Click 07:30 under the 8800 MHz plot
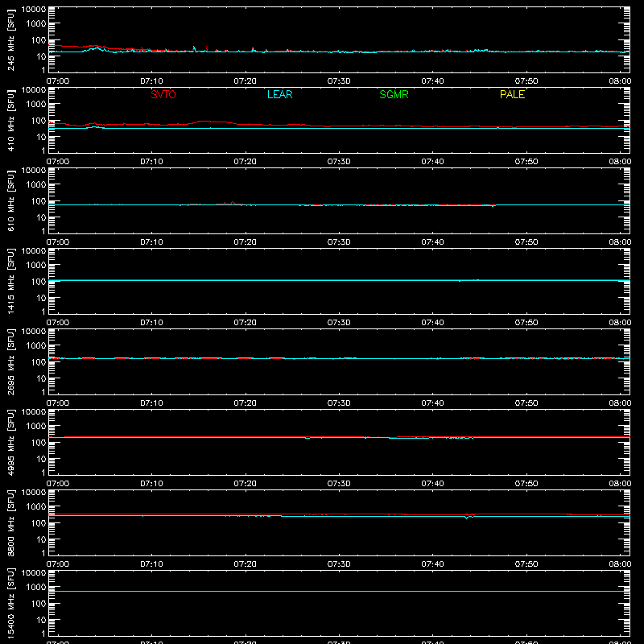 click(339, 564)
